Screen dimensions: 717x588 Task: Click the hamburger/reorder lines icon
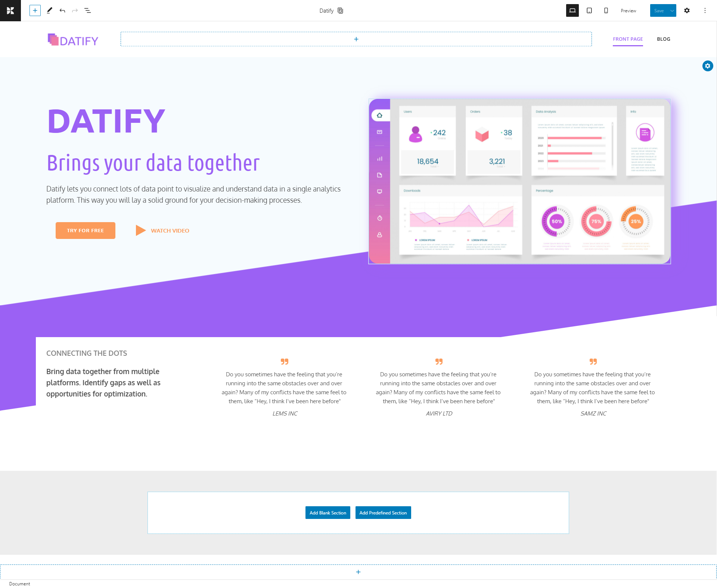tap(87, 11)
